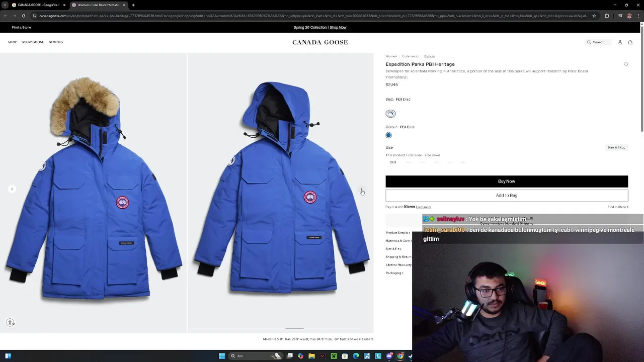The image size is (644, 362).
Task: Open a new browser tab
Action: (133, 5)
